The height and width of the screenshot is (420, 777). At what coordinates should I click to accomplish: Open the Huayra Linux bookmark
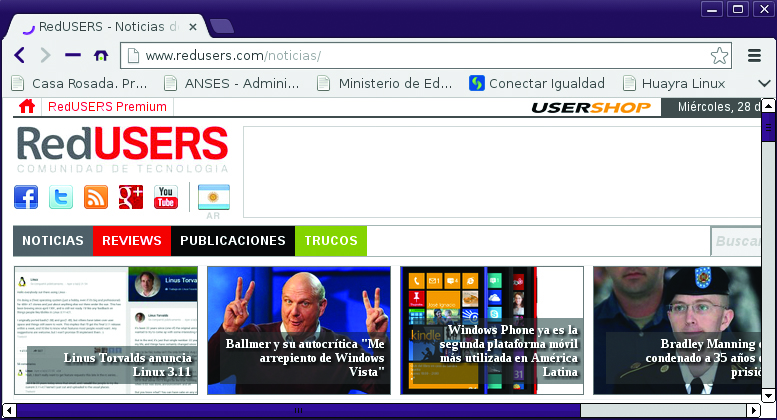[674, 83]
